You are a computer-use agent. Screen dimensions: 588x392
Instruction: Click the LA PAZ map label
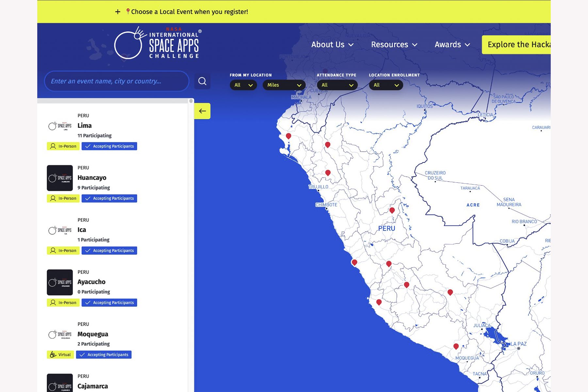coord(518,344)
